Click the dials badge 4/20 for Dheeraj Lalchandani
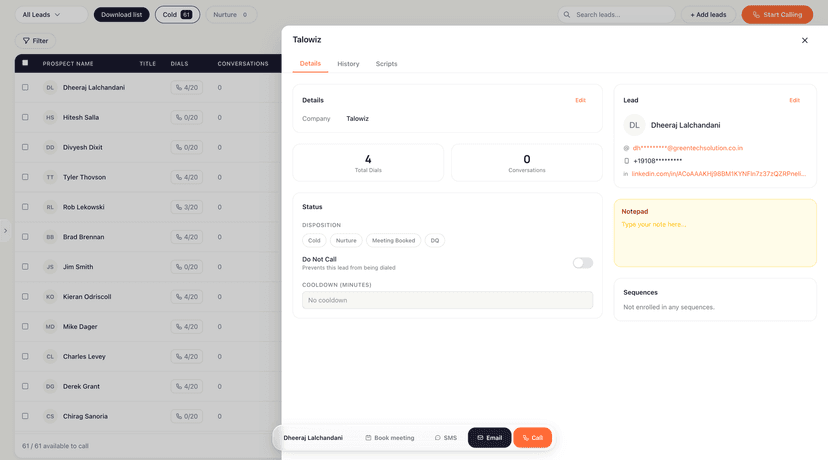Screen dimensions: 828x460 tap(186, 88)
